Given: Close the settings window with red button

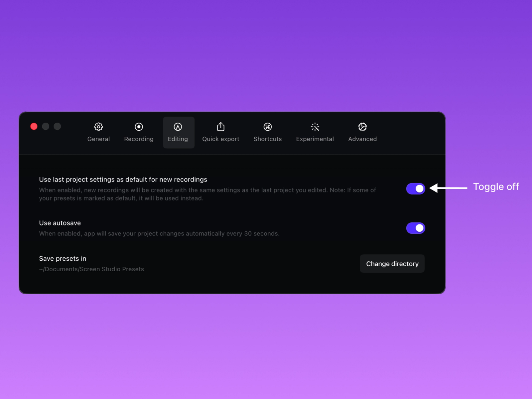Looking at the screenshot, I should pyautogui.click(x=34, y=126).
